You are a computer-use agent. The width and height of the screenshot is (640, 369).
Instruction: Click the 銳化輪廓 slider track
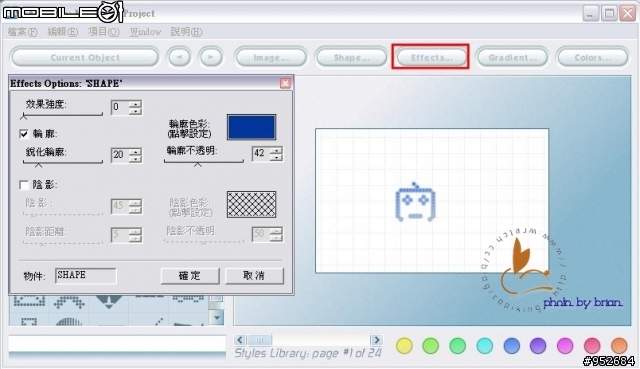[x=62, y=162]
